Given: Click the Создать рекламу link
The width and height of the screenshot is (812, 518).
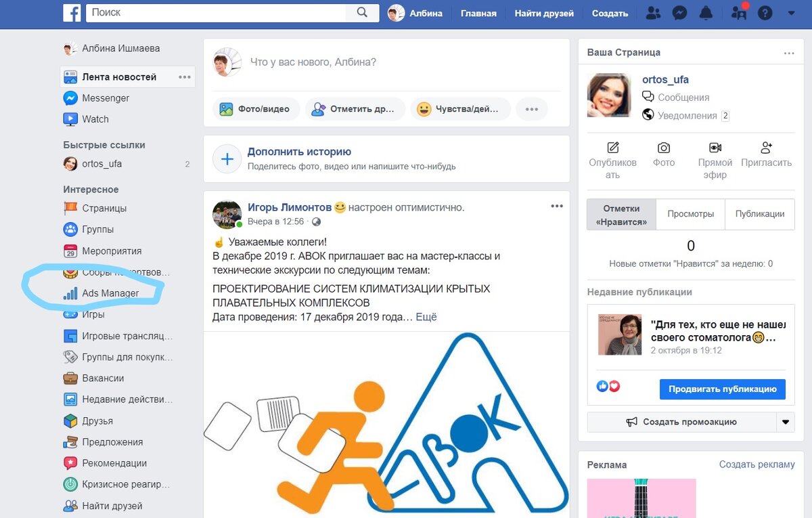Looking at the screenshot, I should click(757, 465).
